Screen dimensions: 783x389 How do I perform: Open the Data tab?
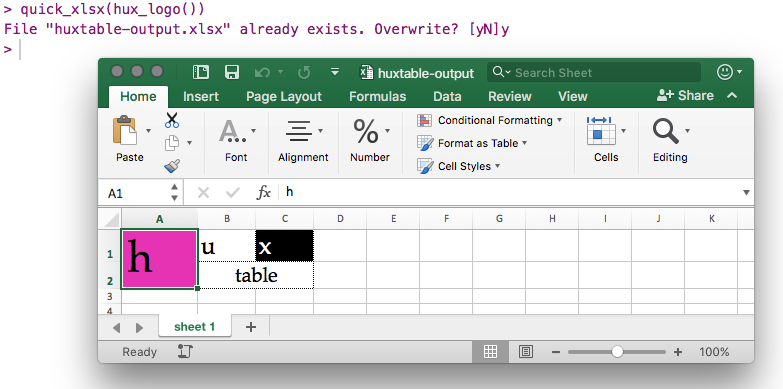(x=447, y=96)
